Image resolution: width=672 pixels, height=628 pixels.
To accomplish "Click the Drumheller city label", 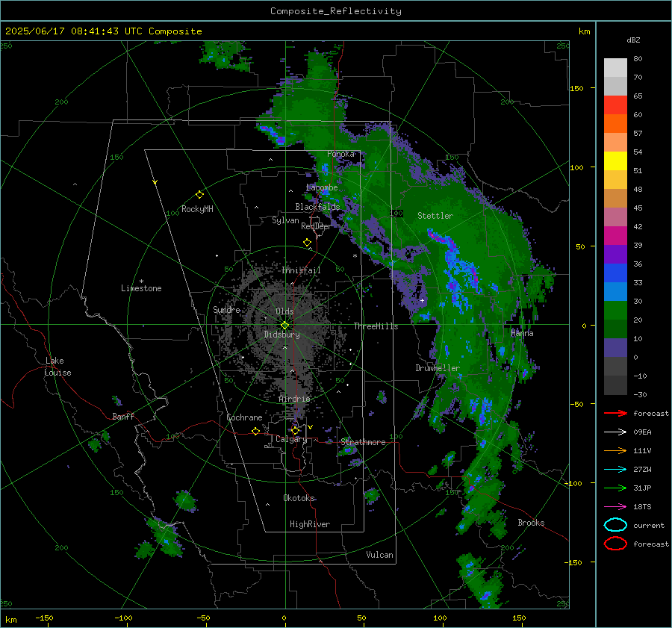I will point(438,368).
